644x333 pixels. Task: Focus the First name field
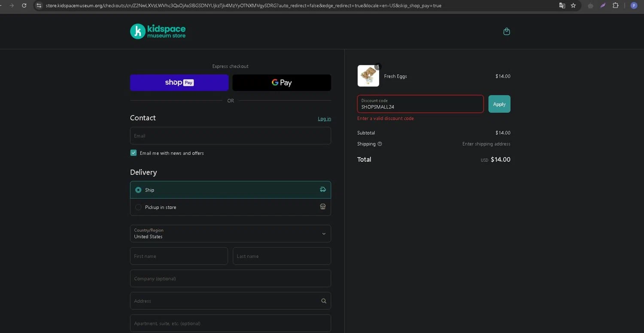(179, 256)
